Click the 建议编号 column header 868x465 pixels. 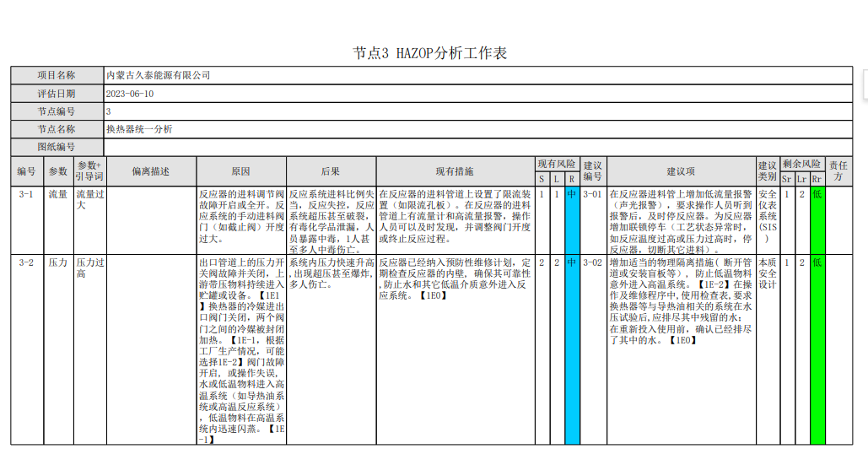click(x=594, y=171)
